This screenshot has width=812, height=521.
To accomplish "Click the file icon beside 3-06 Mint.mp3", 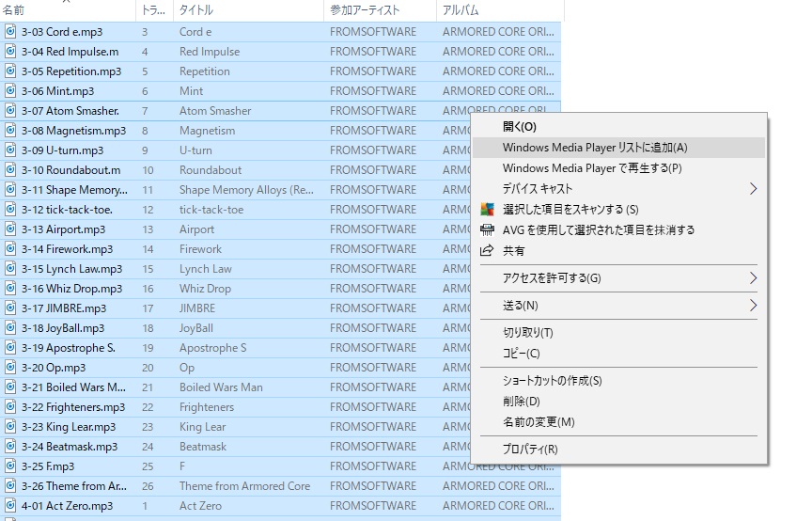I will point(9,90).
